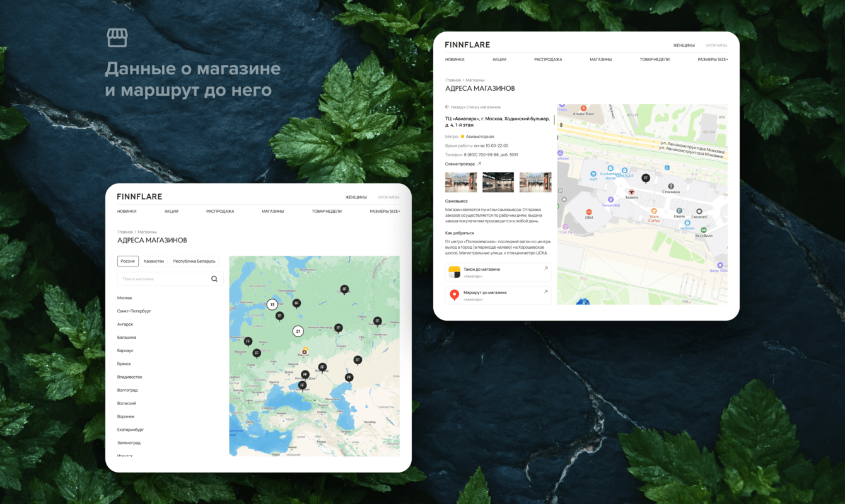Click 'Главная' breadcrumb in the Авиапарк store window
The image size is (845, 504).
(453, 81)
